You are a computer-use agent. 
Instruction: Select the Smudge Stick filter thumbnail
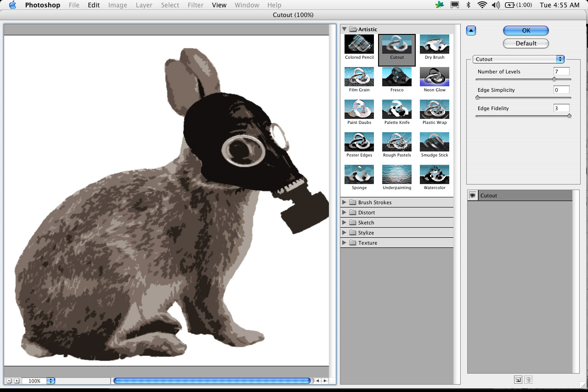[435, 142]
